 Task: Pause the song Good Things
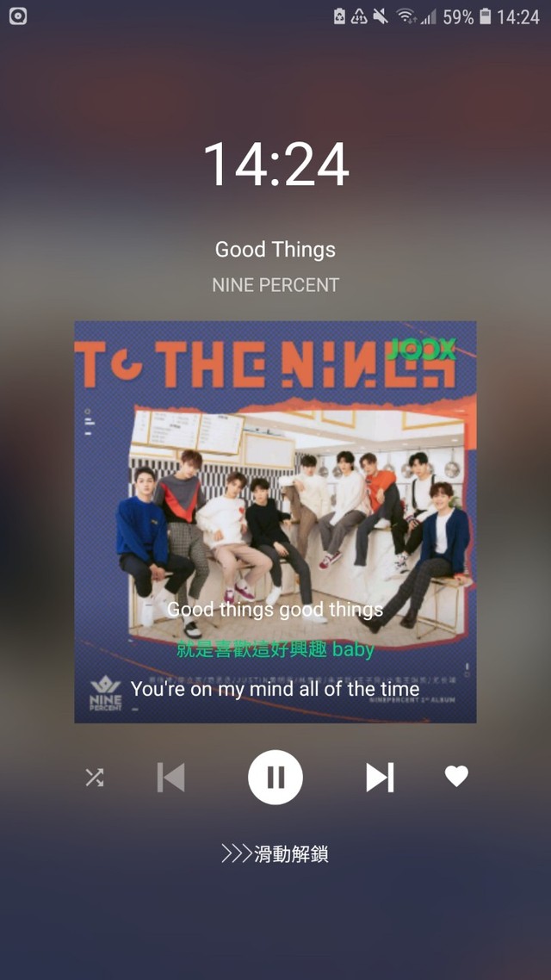point(275,778)
